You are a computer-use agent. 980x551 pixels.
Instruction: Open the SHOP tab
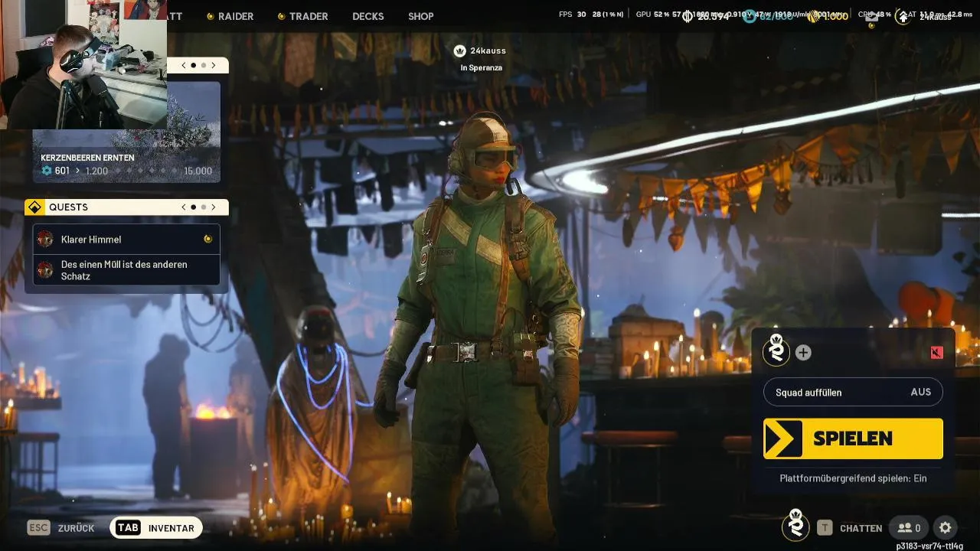(x=421, y=16)
